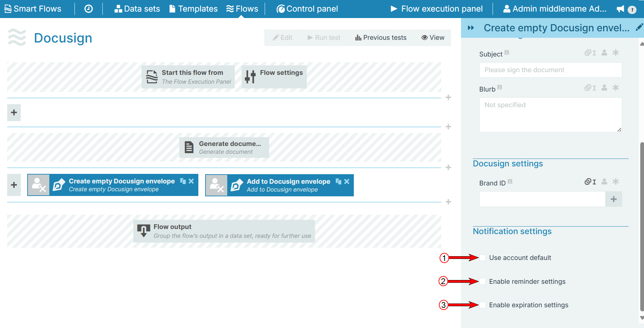644x328 pixels.
Task: Open the announcements megaphone icon
Action: tap(621, 9)
